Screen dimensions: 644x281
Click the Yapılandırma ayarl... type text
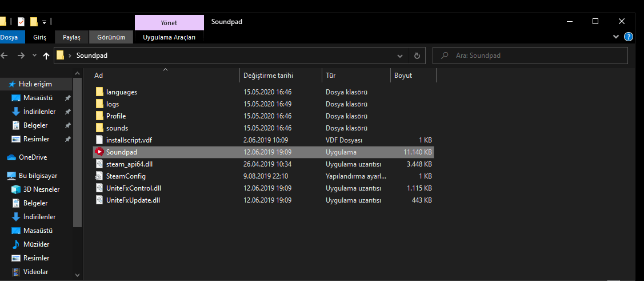pyautogui.click(x=356, y=176)
